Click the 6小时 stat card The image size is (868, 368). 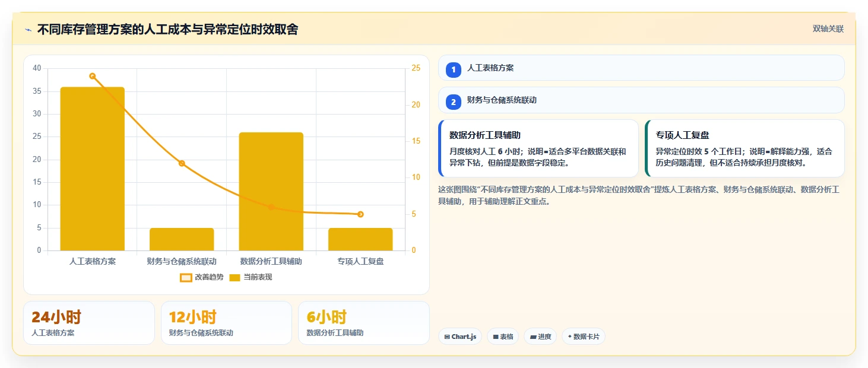point(364,323)
